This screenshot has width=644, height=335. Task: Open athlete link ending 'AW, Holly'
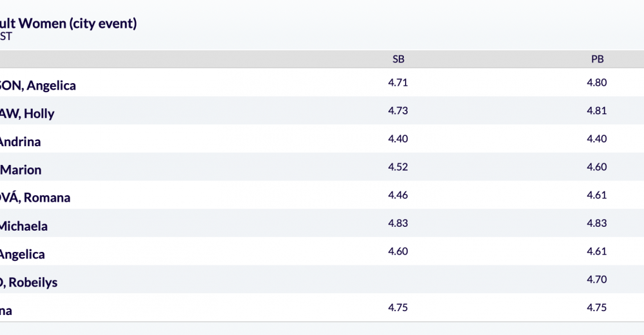click(x=26, y=113)
